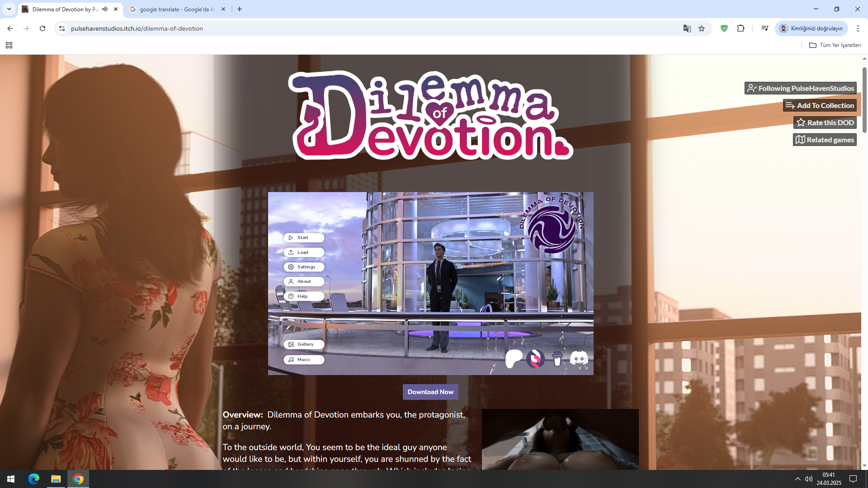Expand the tab search dropdown arrow
This screenshot has width=868, height=488.
pyautogui.click(x=9, y=9)
